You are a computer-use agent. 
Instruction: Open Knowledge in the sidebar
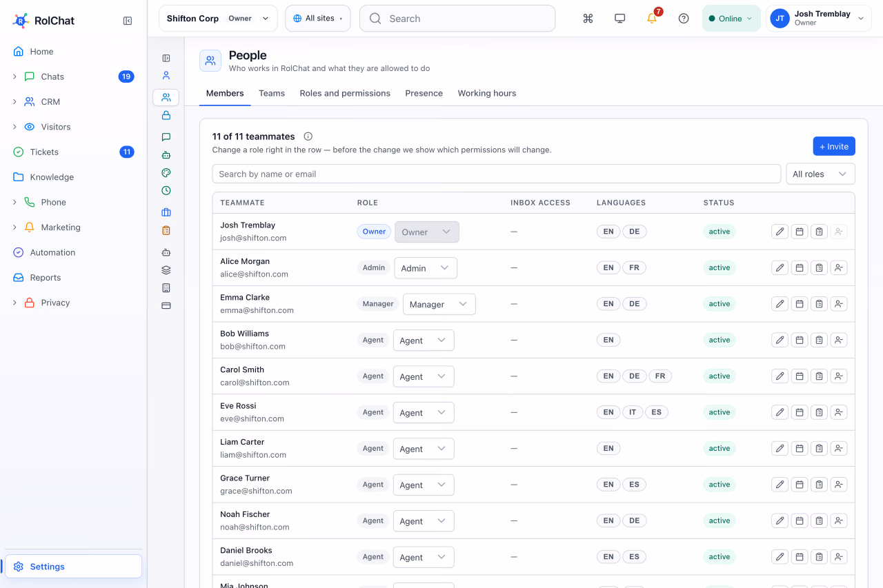tap(73, 177)
